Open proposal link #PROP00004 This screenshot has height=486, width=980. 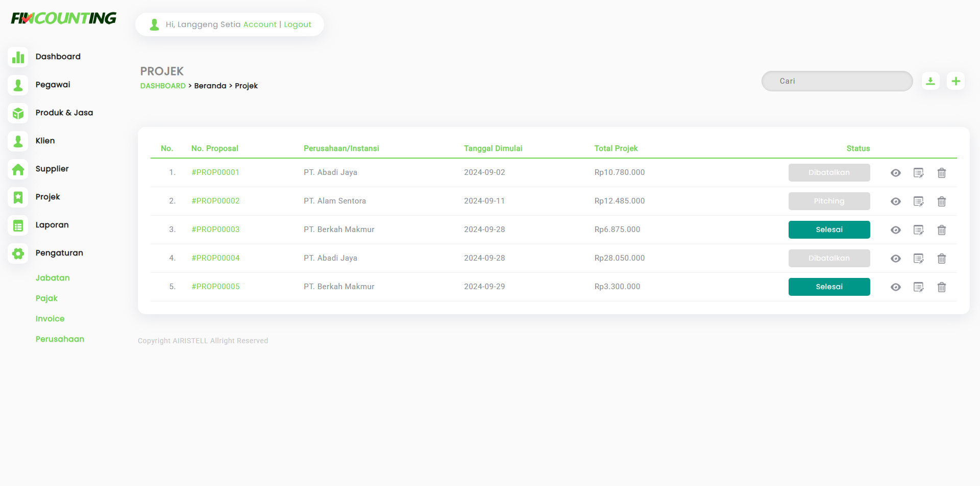[x=215, y=258]
